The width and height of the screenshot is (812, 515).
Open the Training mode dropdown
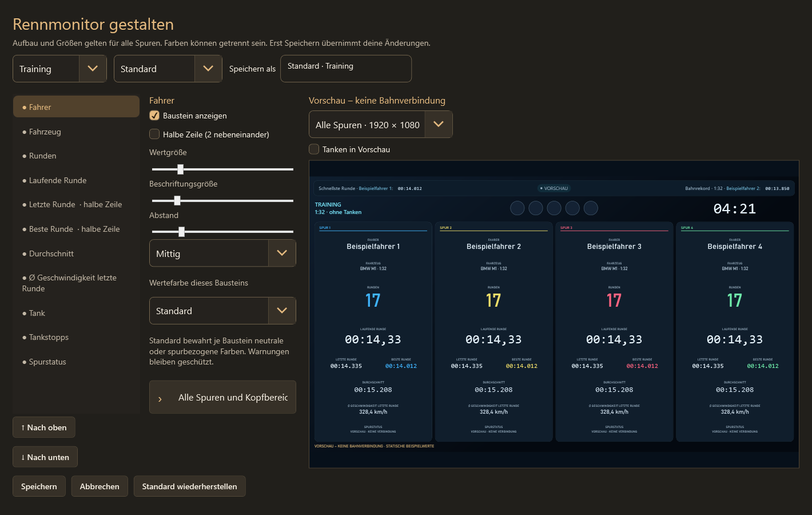59,69
